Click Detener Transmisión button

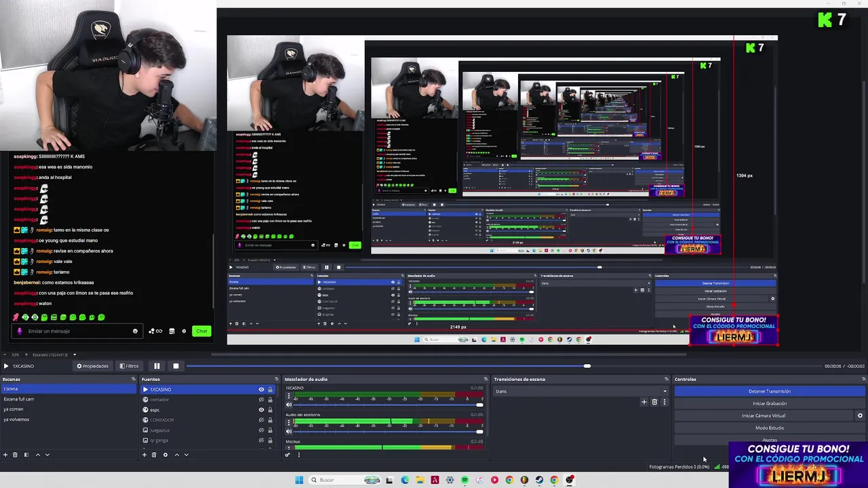[770, 391]
